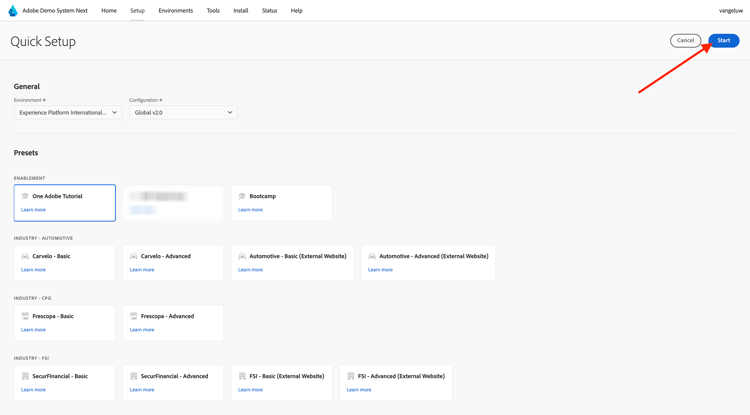Viewport: 750px width, 415px height.
Task: Click the One Adobe Tutorial card icon
Action: (25, 196)
